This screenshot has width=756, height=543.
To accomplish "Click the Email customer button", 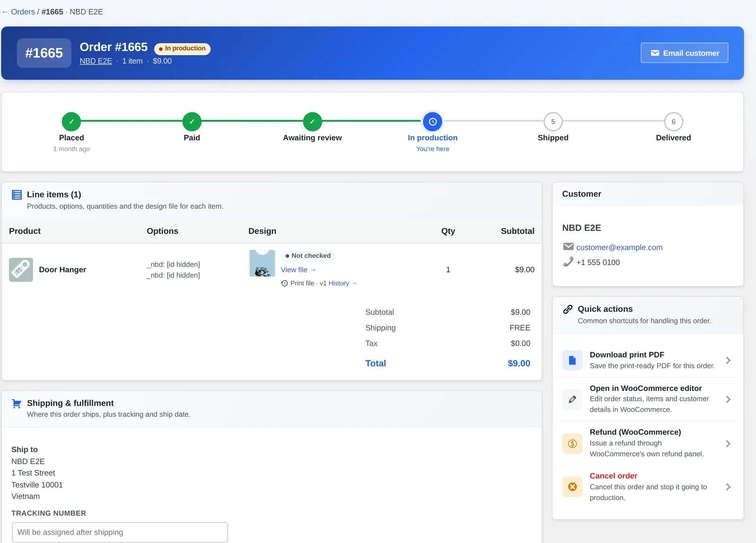I will tap(684, 53).
